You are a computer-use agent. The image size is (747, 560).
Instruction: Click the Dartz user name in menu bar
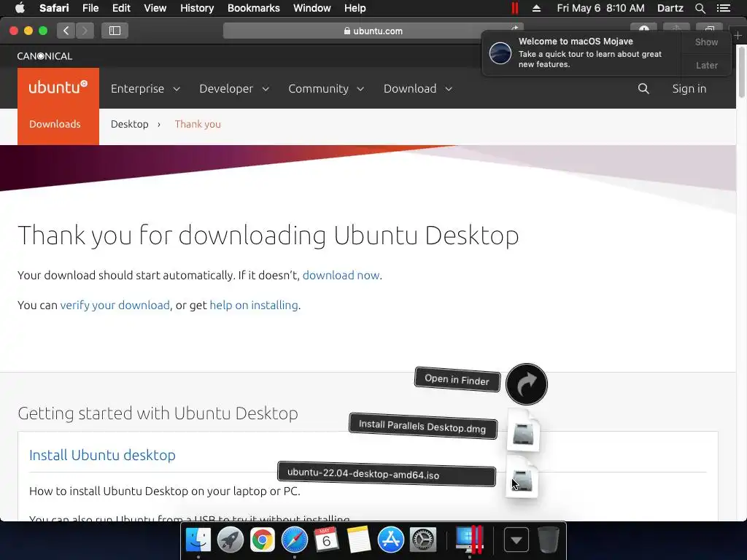(670, 8)
